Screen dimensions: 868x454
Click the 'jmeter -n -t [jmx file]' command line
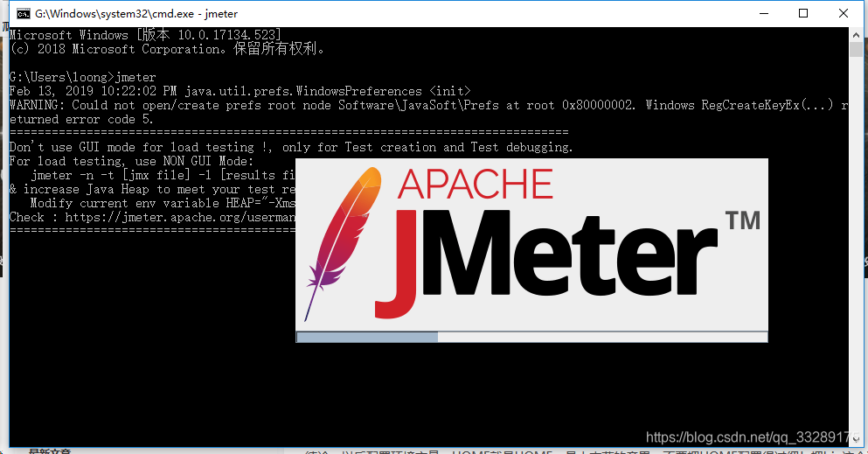coord(163,175)
